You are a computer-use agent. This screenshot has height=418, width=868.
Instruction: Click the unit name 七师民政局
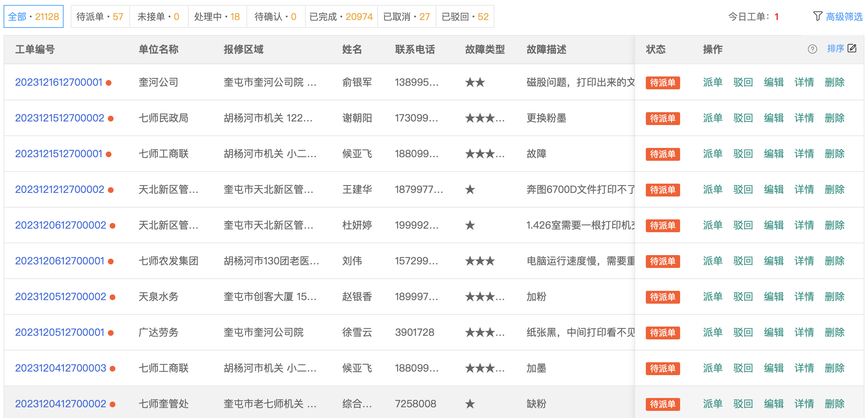163,118
